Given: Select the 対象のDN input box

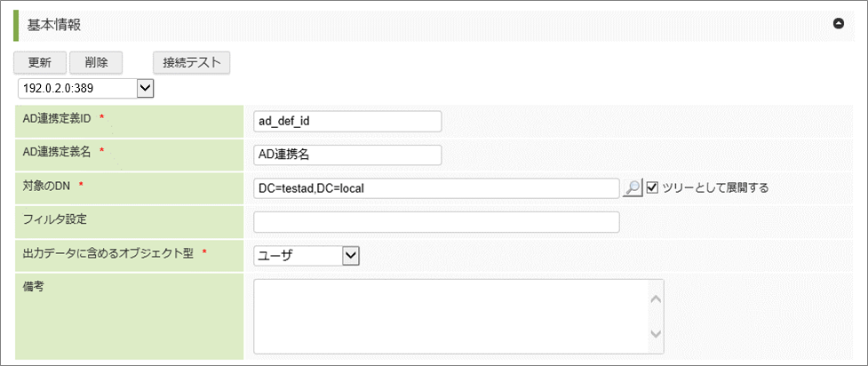Looking at the screenshot, I should coord(435,188).
